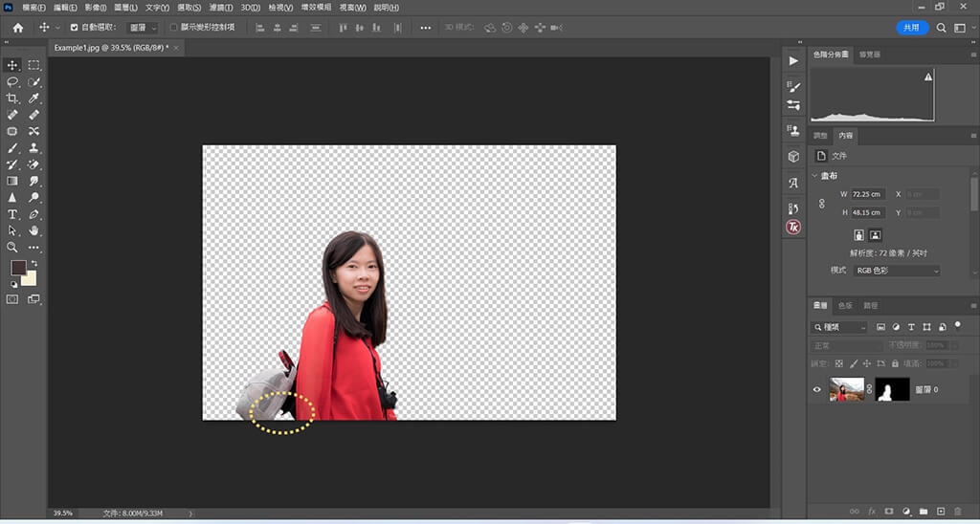This screenshot has width=980, height=524.
Task: Open layer filter 種類 dropdown
Action: pyautogui.click(x=839, y=327)
